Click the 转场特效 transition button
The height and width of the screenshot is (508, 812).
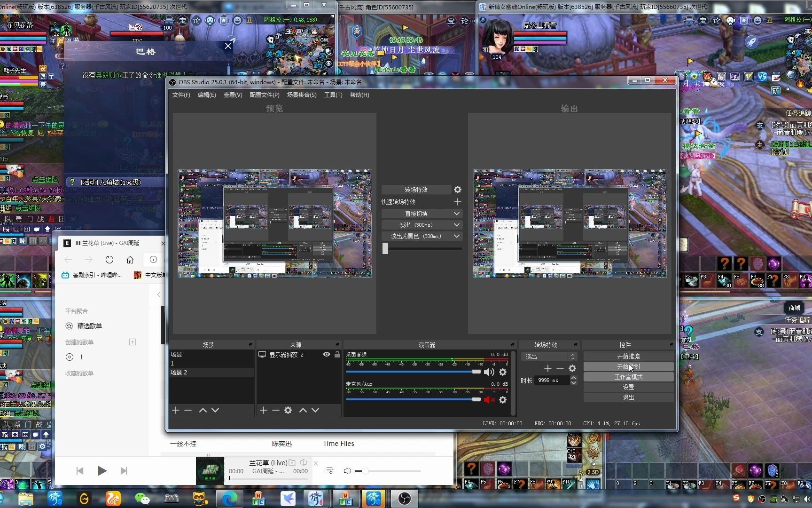[x=416, y=190]
